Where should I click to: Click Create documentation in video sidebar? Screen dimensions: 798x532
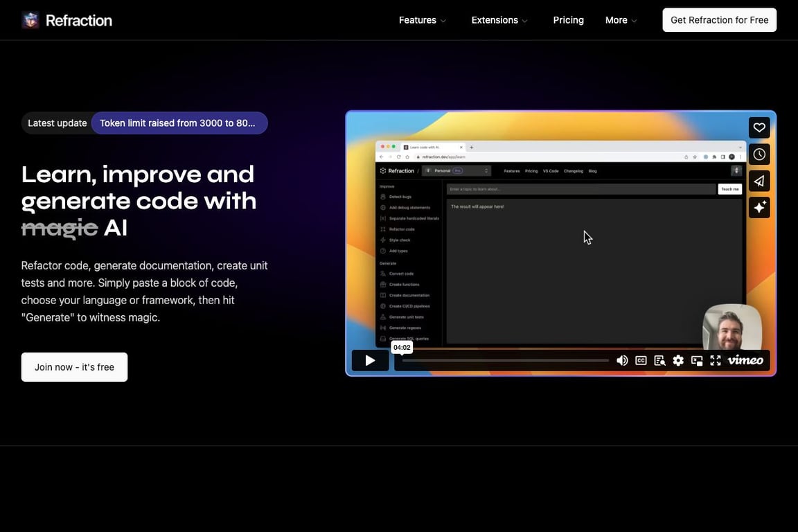pos(409,295)
